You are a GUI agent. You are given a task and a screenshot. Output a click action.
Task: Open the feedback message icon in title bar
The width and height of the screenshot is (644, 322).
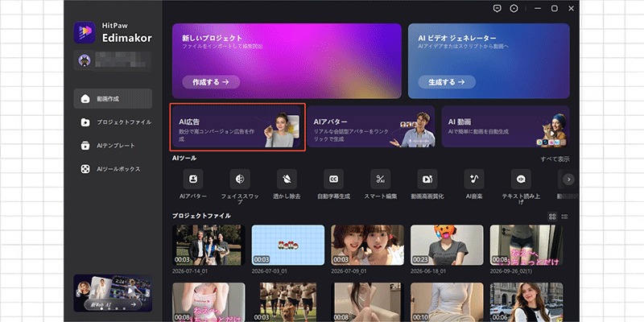pyautogui.click(x=497, y=9)
